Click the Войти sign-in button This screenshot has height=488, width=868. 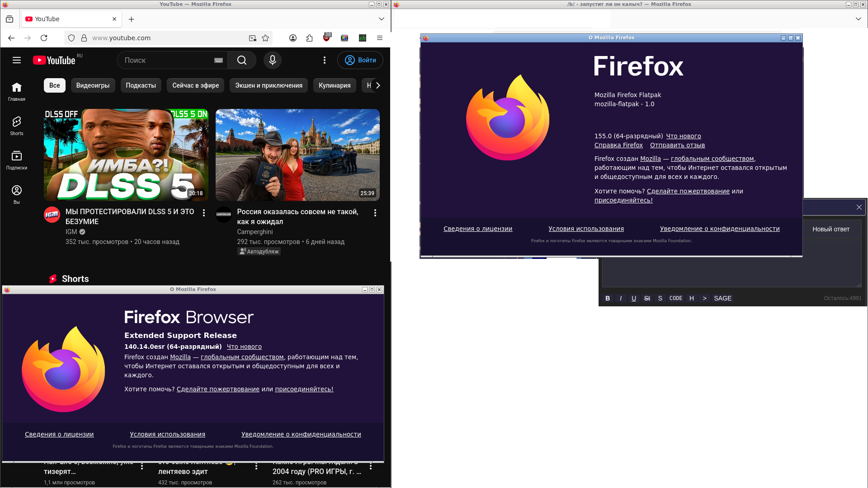click(x=360, y=60)
